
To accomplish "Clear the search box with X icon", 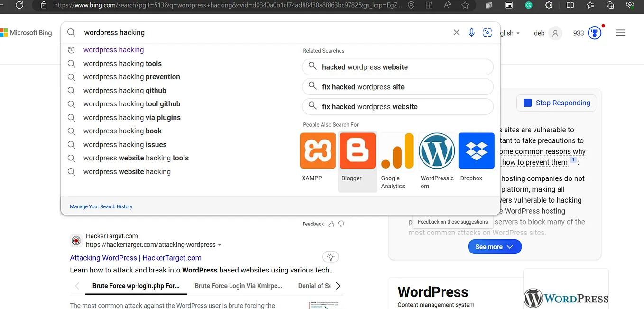I will (x=456, y=33).
